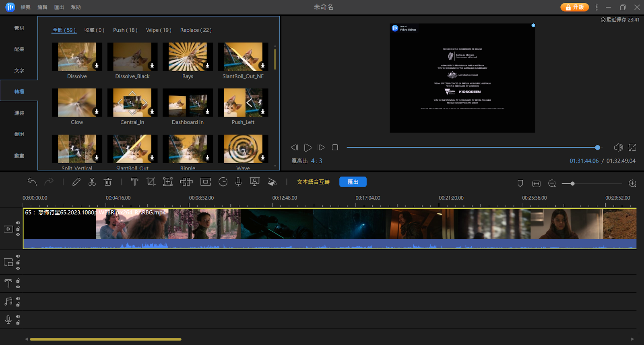The image size is (644, 345).
Task: Open the 素材 sidebar section
Action: 19,28
